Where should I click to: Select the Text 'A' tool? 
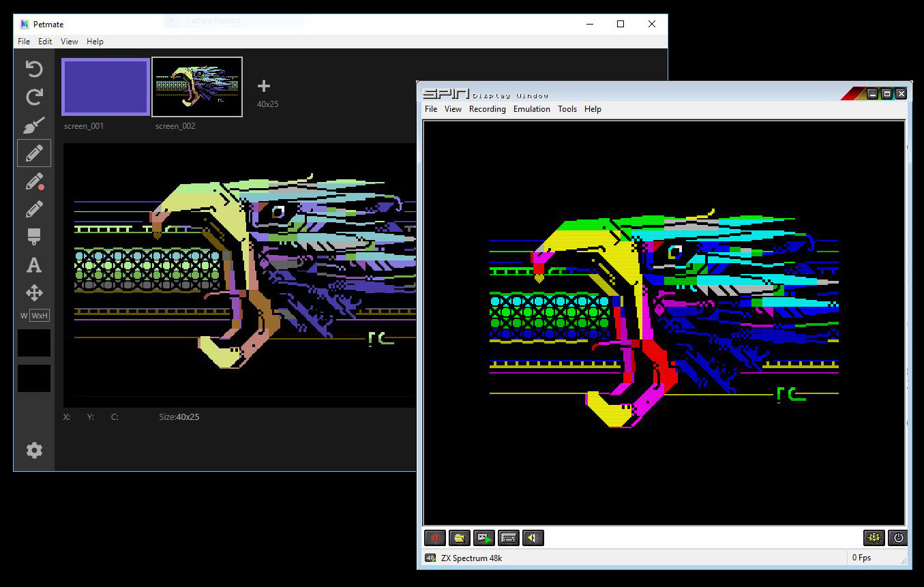click(34, 265)
